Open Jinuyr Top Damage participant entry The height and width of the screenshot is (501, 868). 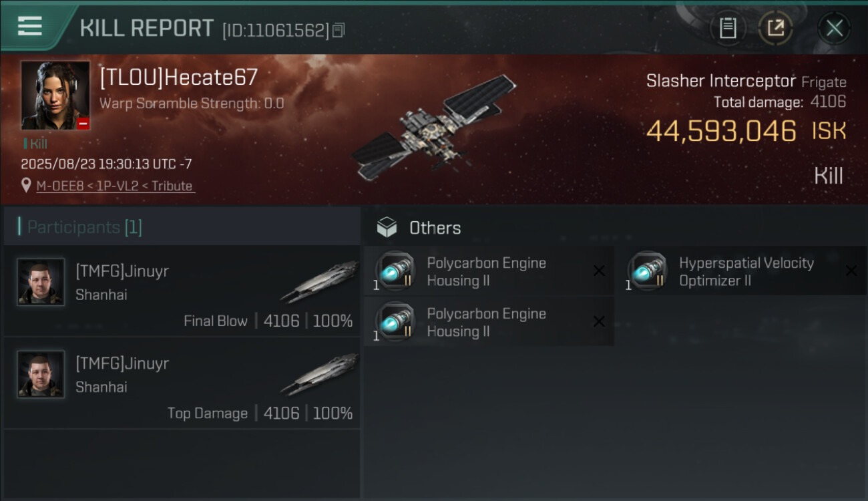(x=182, y=383)
